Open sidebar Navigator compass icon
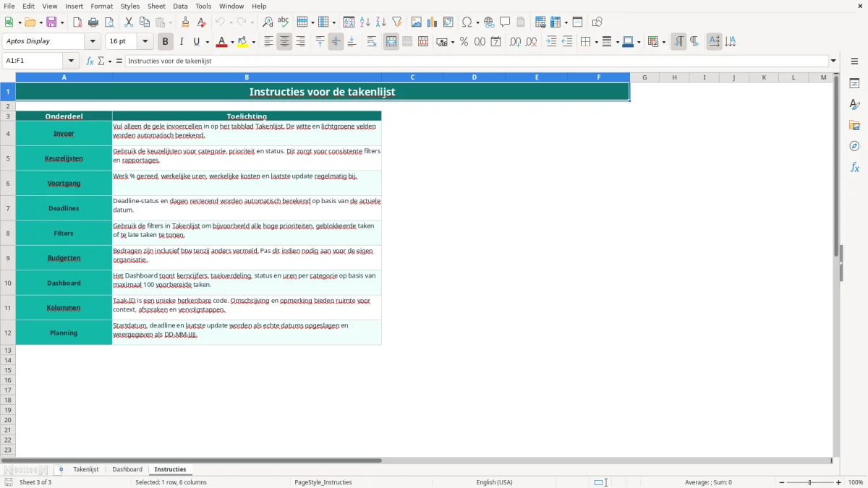Screen dimensions: 868x488 coord(854,146)
